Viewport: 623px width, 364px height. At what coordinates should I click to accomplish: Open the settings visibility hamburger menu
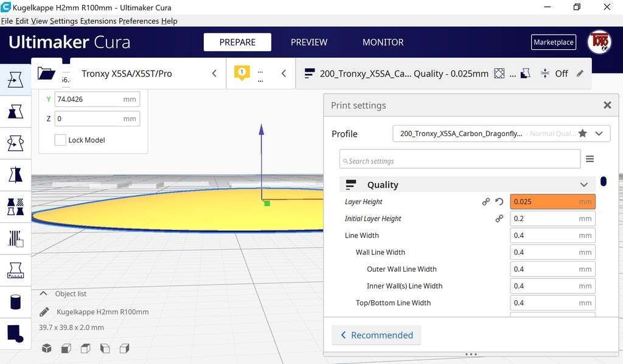pos(590,159)
